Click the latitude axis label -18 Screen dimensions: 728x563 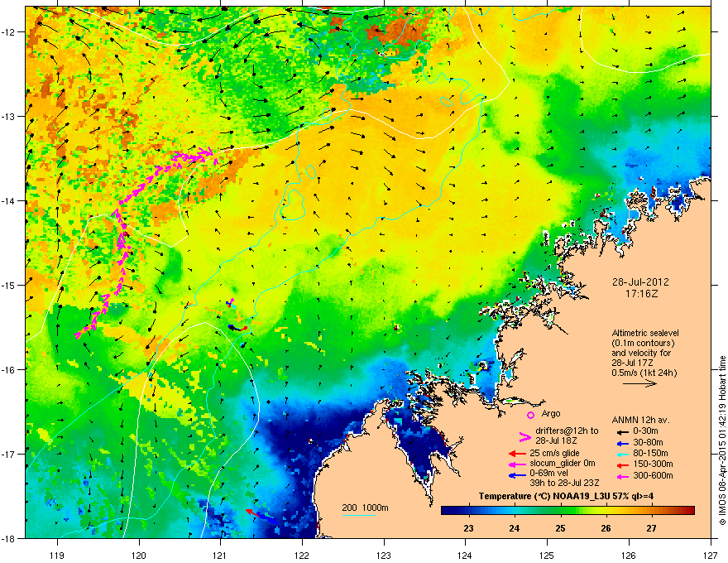pos(9,538)
